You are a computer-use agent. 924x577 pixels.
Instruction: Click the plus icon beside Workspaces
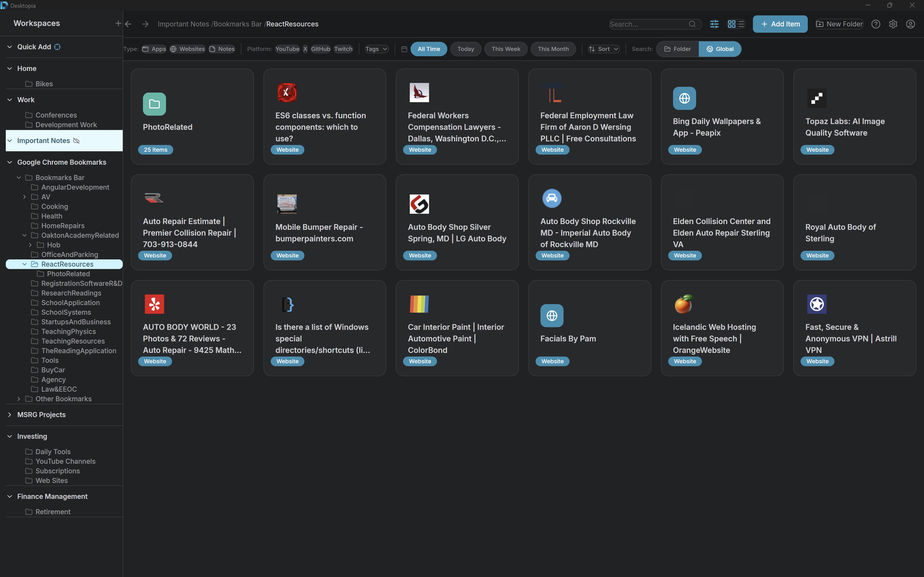(118, 24)
